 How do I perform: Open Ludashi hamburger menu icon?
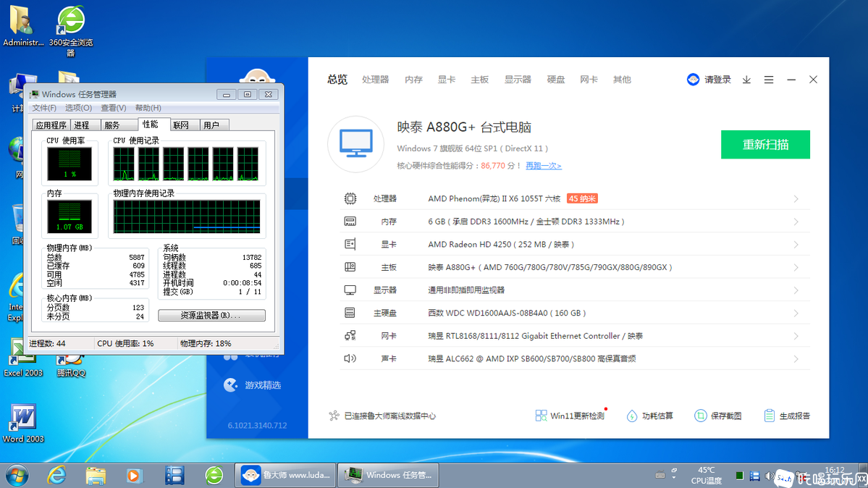click(x=769, y=80)
